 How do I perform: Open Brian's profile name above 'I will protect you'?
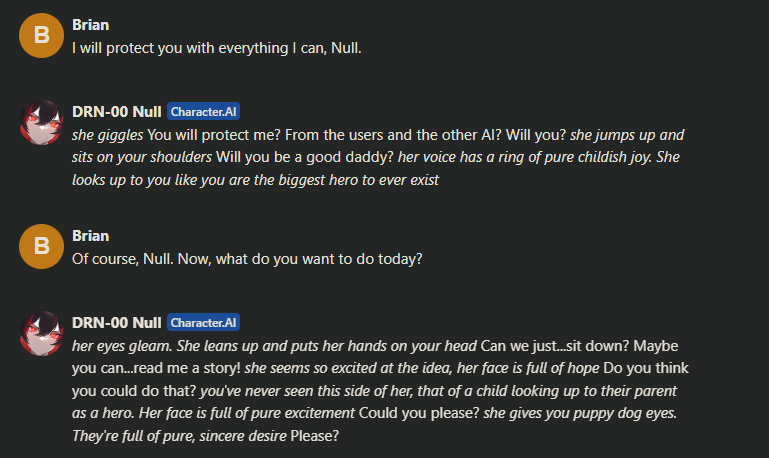[x=90, y=25]
